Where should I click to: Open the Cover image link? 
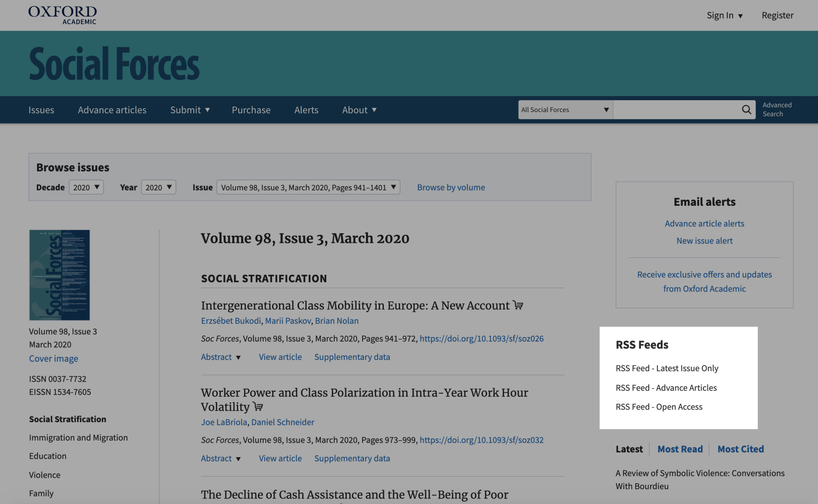coord(54,359)
